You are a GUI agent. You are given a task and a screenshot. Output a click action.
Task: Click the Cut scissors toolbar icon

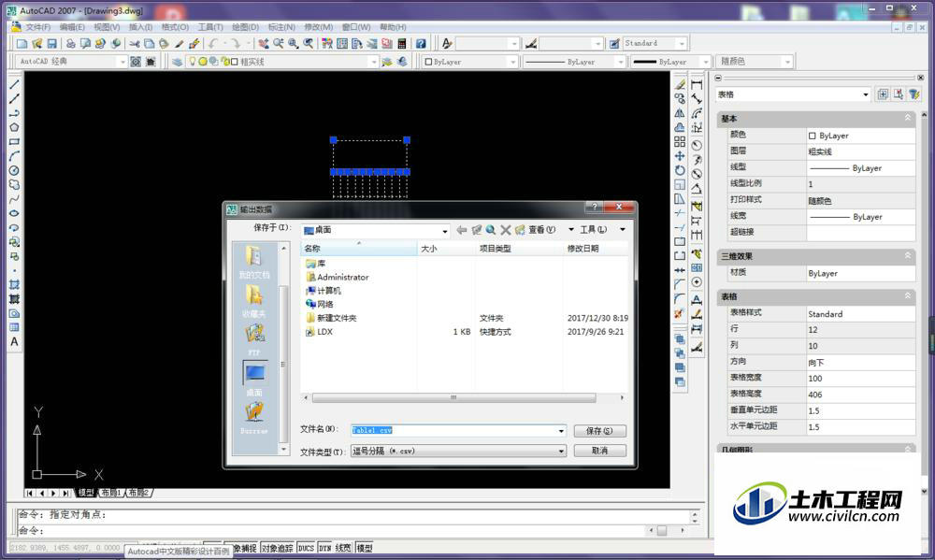134,44
